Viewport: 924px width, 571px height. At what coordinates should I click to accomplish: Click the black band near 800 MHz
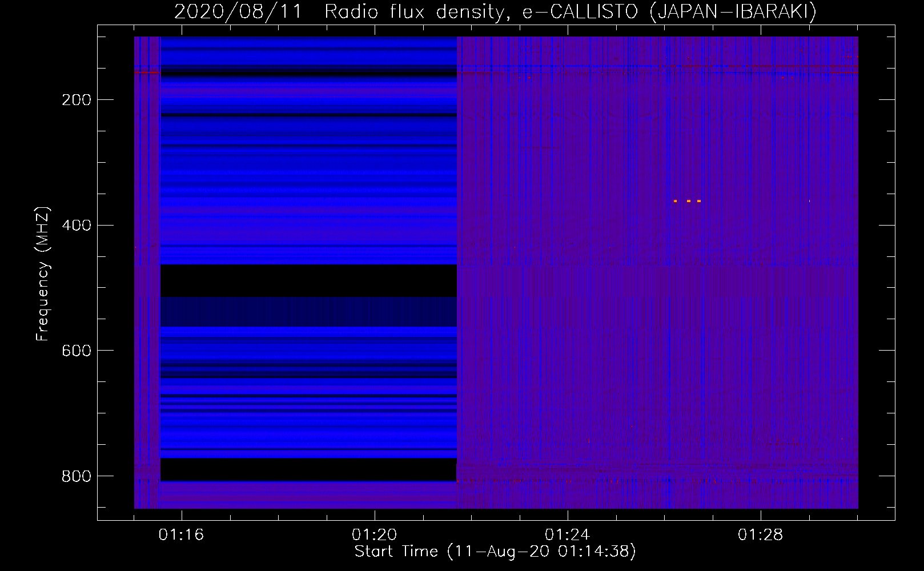pos(308,469)
